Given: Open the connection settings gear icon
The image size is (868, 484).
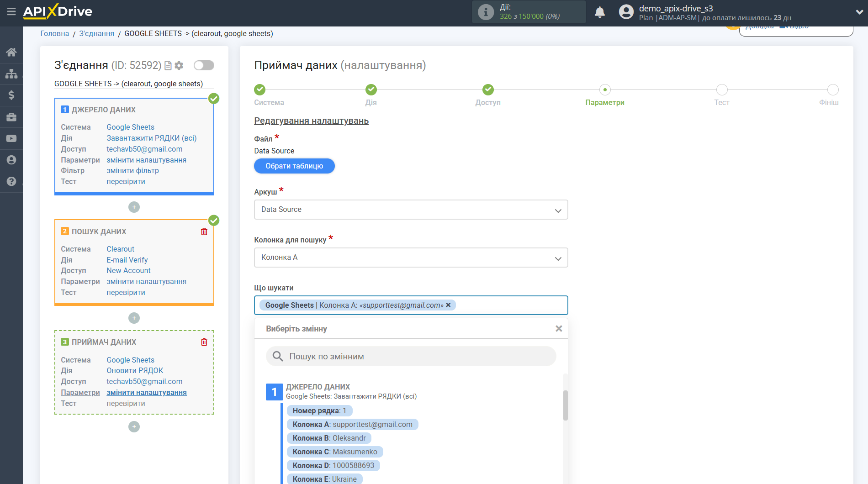Looking at the screenshot, I should [179, 65].
